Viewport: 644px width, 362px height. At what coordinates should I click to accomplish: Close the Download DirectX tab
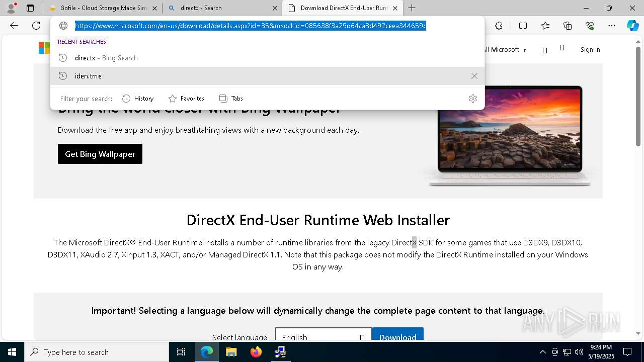(395, 8)
